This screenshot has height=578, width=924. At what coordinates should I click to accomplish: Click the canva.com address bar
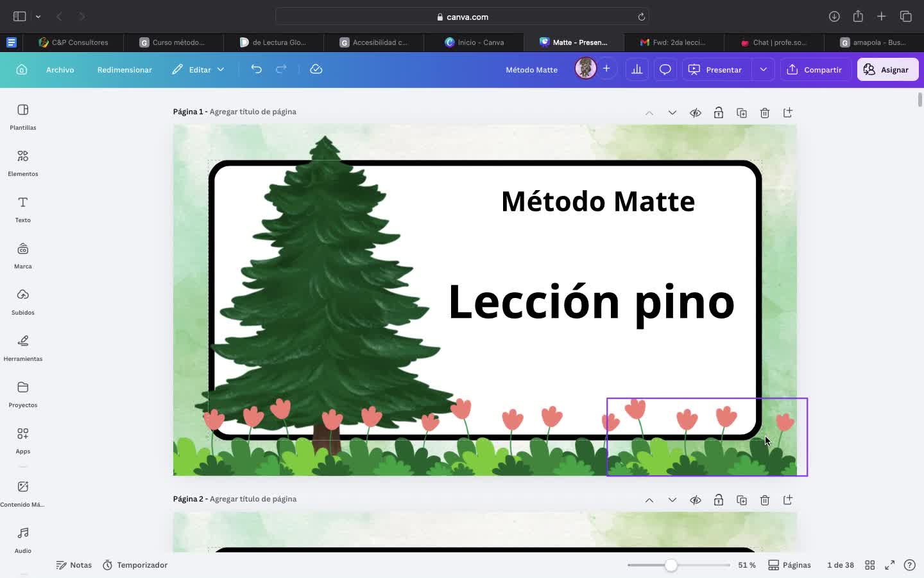(462, 17)
